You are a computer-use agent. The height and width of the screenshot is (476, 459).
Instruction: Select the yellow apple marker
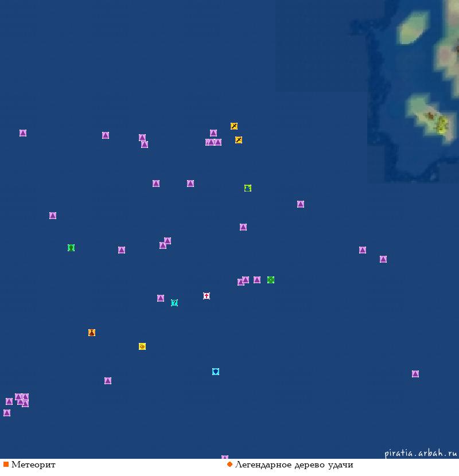tap(142, 346)
